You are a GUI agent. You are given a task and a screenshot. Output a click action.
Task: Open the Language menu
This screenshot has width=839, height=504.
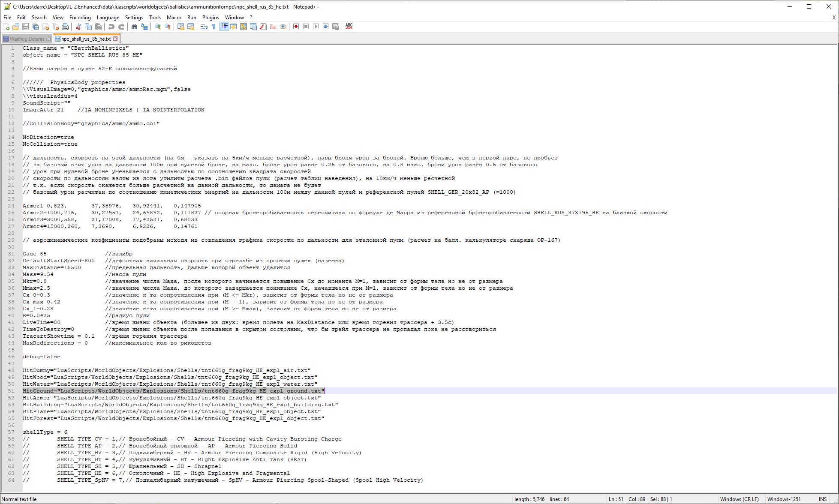pos(108,18)
